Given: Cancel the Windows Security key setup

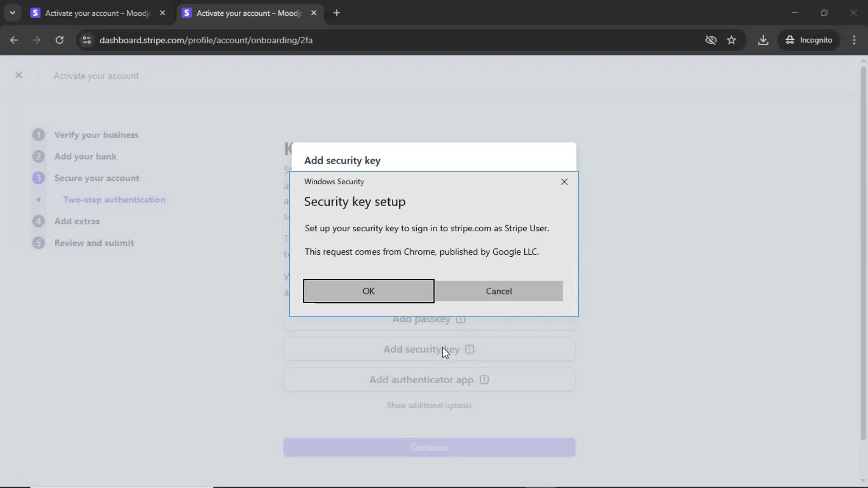Looking at the screenshot, I should (x=499, y=291).
